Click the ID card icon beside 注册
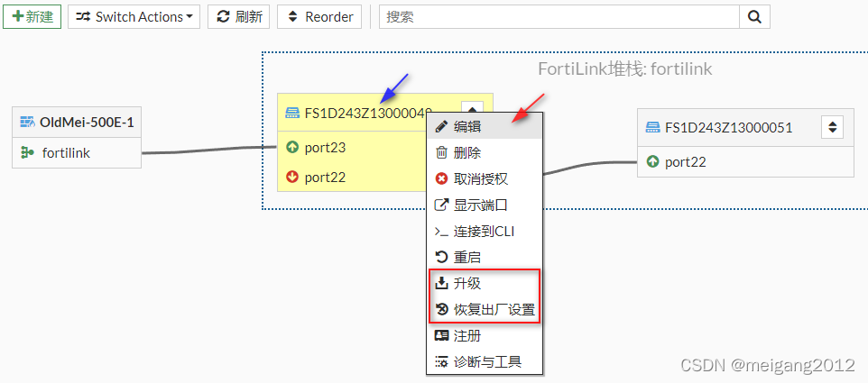This screenshot has height=383, width=868. tap(441, 335)
